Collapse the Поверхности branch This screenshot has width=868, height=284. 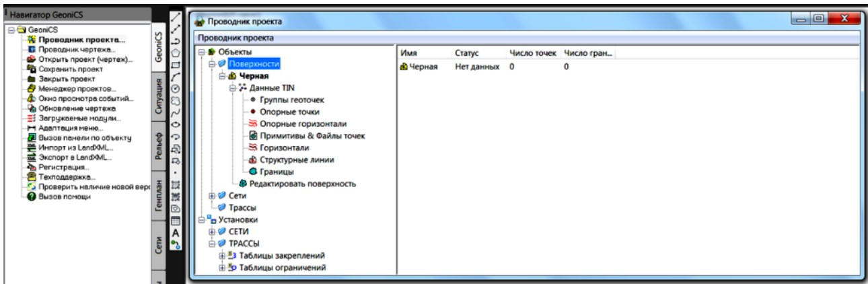click(x=212, y=64)
